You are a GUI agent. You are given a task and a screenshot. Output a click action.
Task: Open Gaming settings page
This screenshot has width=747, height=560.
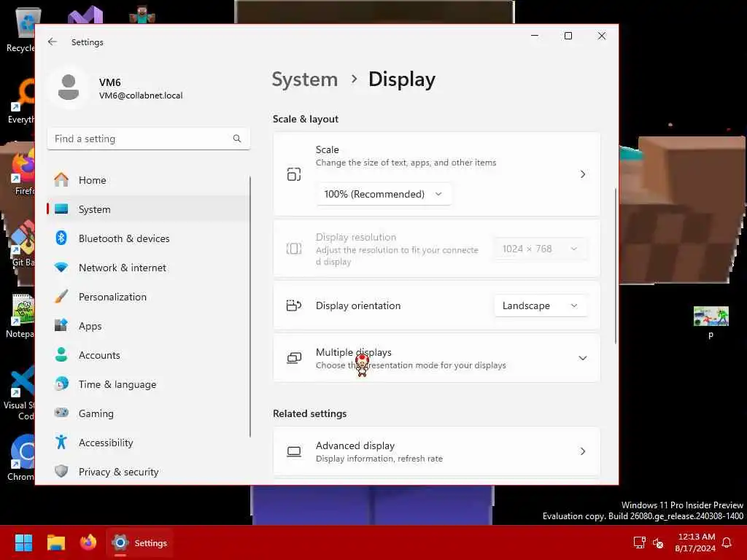pos(148,413)
